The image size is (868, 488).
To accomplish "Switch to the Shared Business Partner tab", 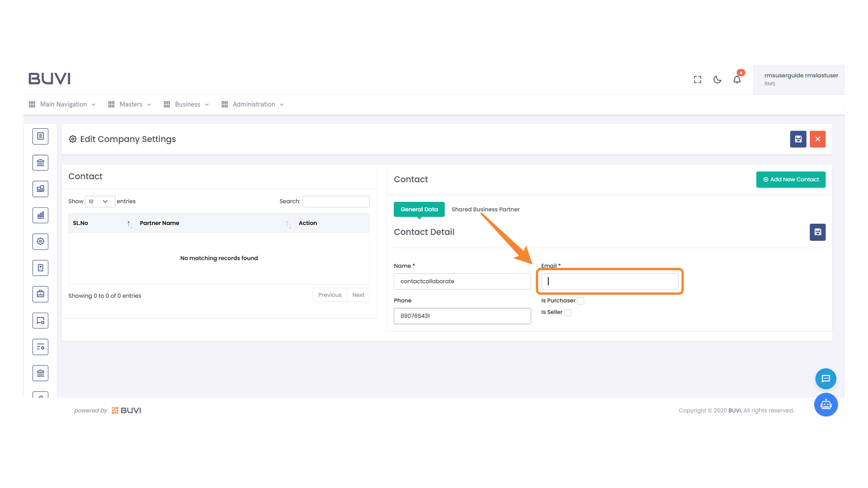I will 486,209.
